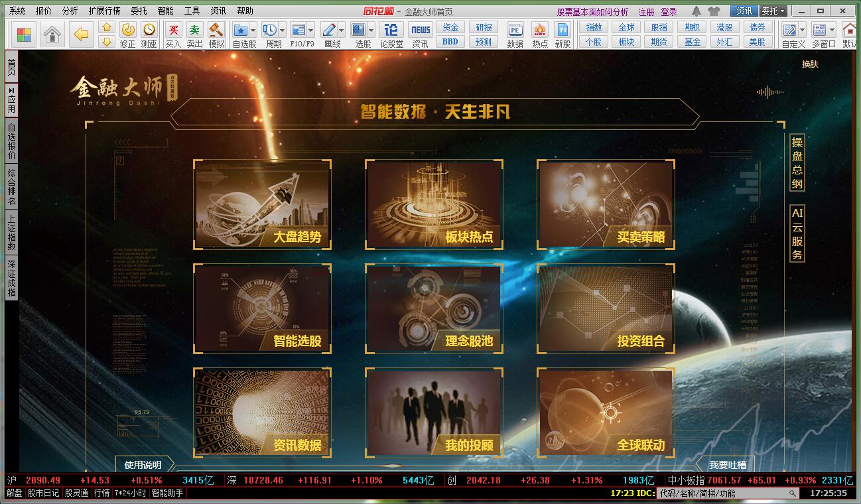The width and height of the screenshot is (861, 504).
Task: Click the BBD toolbar button
Action: 451,42
